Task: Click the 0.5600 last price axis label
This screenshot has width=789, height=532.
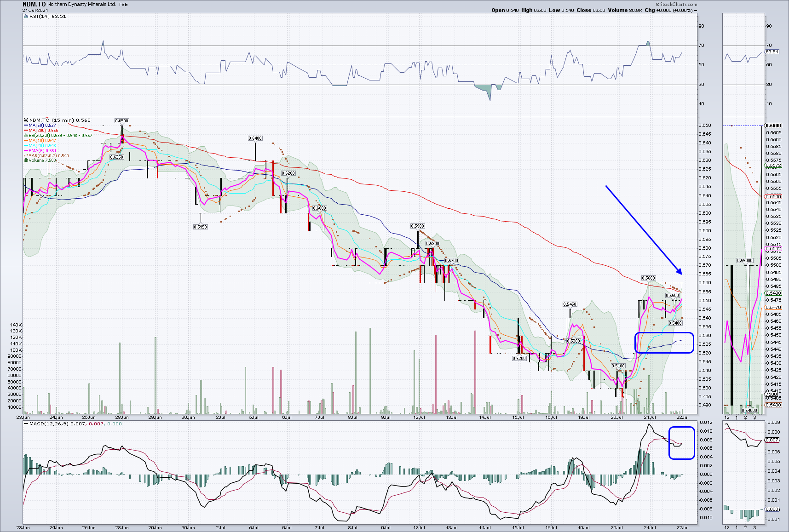Action: click(x=773, y=126)
